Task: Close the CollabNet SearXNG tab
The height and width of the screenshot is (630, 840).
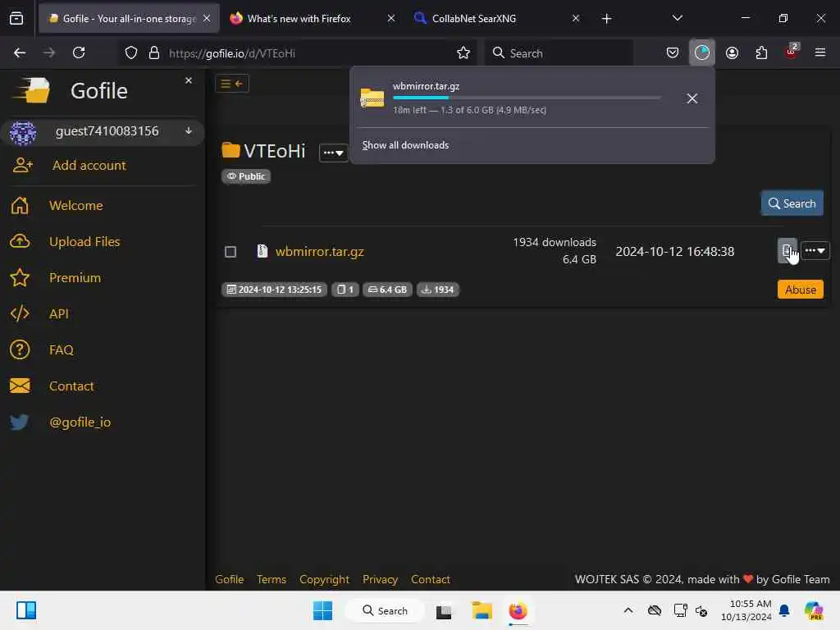Action: (x=575, y=19)
